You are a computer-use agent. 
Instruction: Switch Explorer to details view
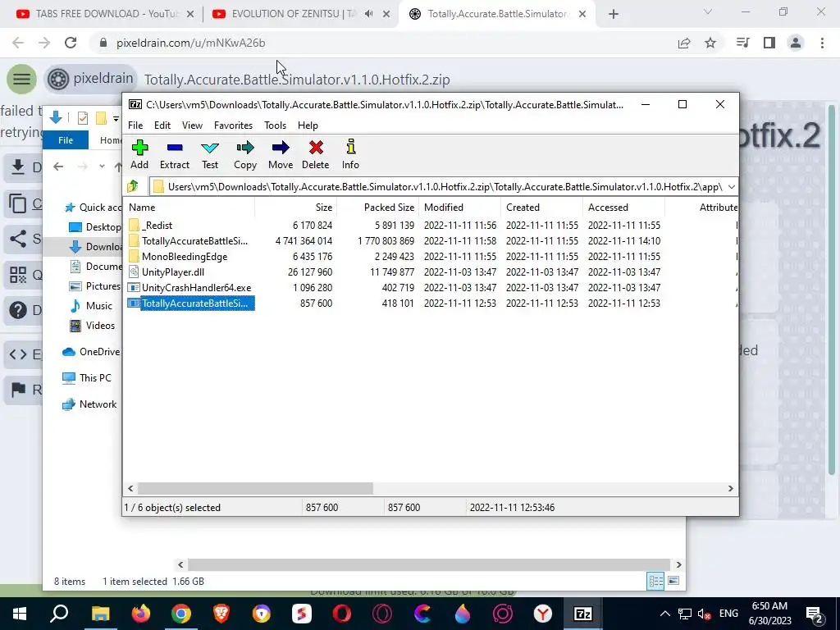pyautogui.click(x=655, y=582)
